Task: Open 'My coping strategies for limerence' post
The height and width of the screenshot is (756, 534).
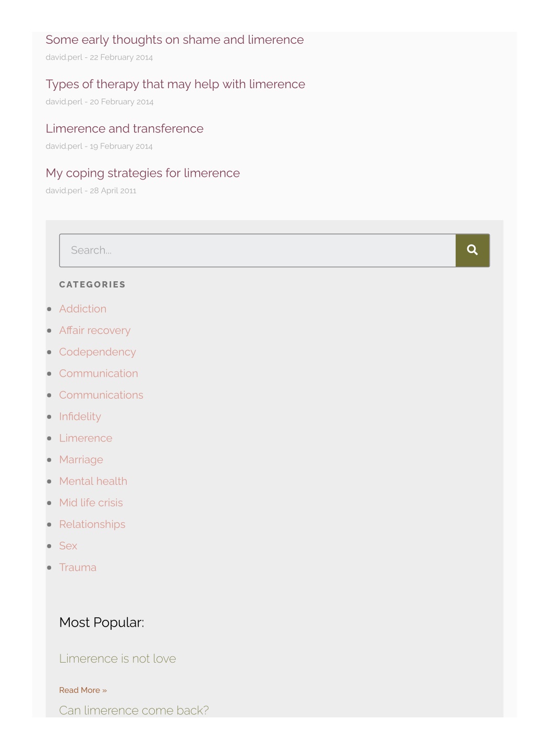Action: click(143, 173)
